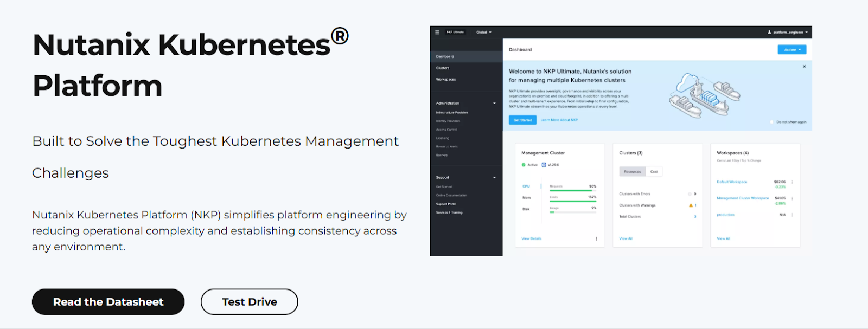Open Identity Providers in sidebar

[x=448, y=121]
